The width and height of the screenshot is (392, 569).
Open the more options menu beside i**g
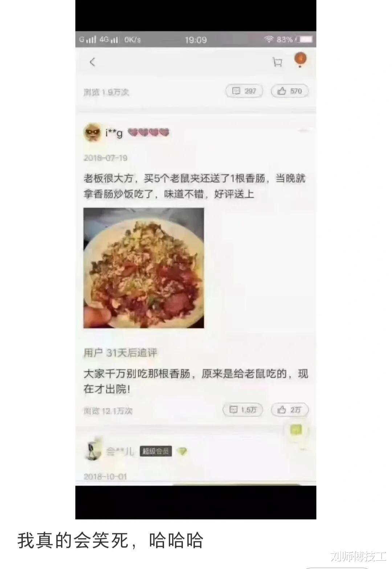[303, 131]
